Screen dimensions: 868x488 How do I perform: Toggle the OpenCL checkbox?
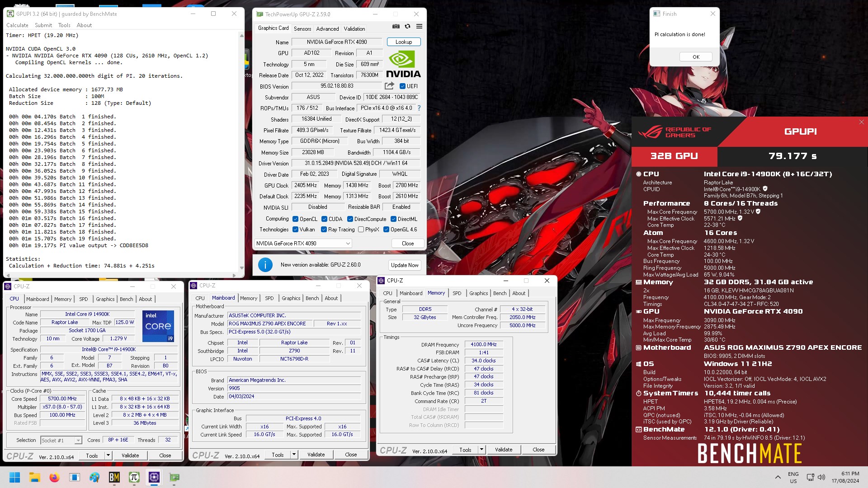coord(295,219)
